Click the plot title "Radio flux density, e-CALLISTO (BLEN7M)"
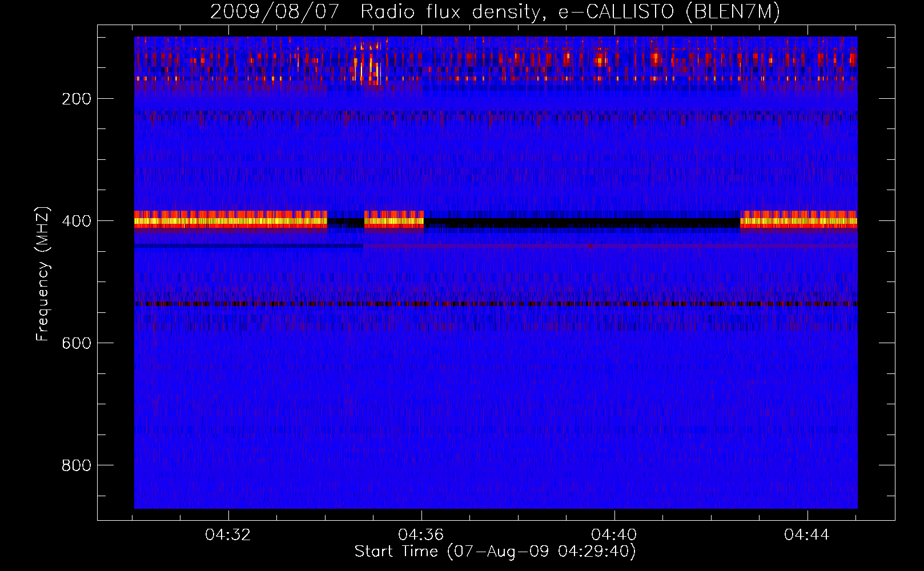The width and height of the screenshot is (924, 571). pyautogui.click(x=570, y=12)
